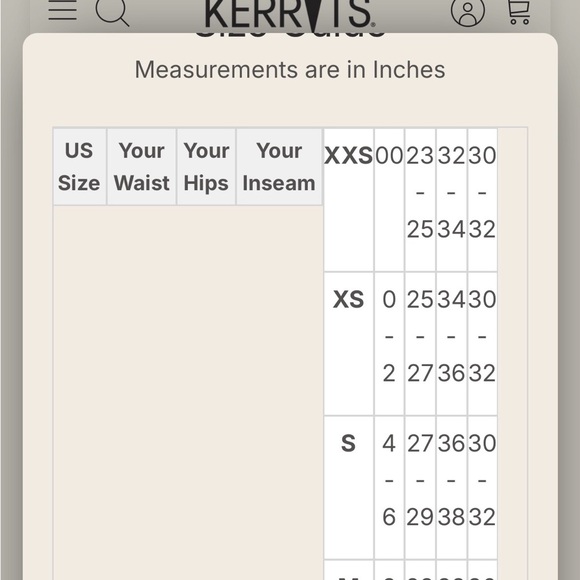
Task: Select the S size cell
Action: pyautogui.click(x=349, y=488)
